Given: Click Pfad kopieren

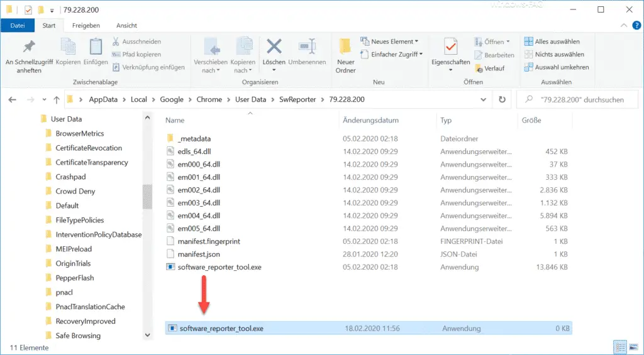Looking at the screenshot, I should (x=136, y=54).
